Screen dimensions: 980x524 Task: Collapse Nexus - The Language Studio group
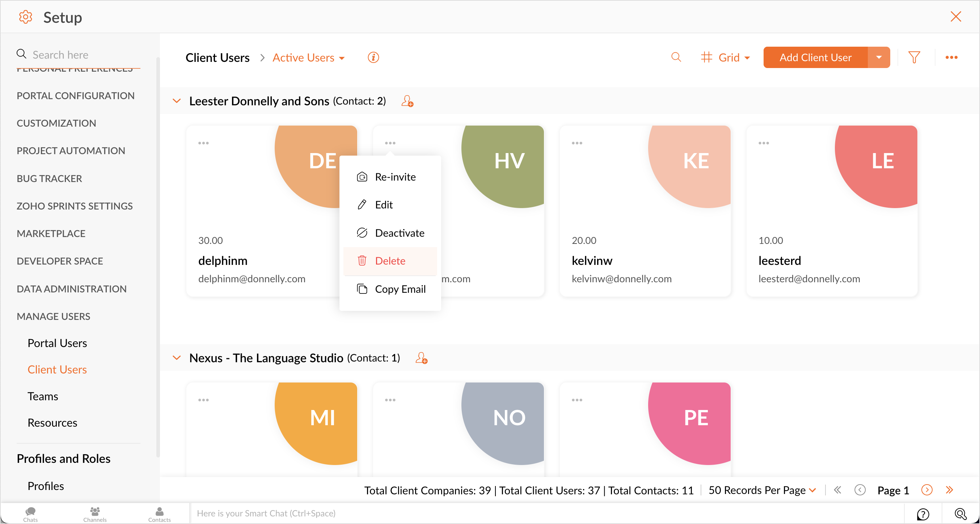(177, 358)
